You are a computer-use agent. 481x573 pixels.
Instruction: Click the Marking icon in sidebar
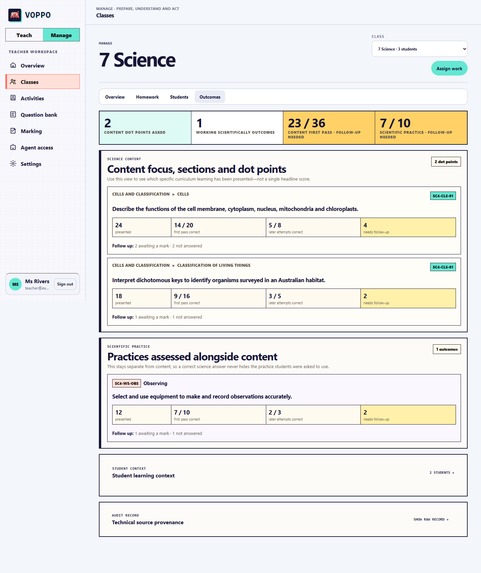tap(13, 131)
